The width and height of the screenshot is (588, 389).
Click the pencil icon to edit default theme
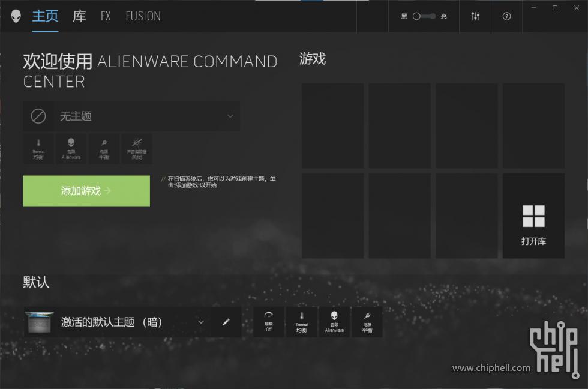[x=226, y=322]
